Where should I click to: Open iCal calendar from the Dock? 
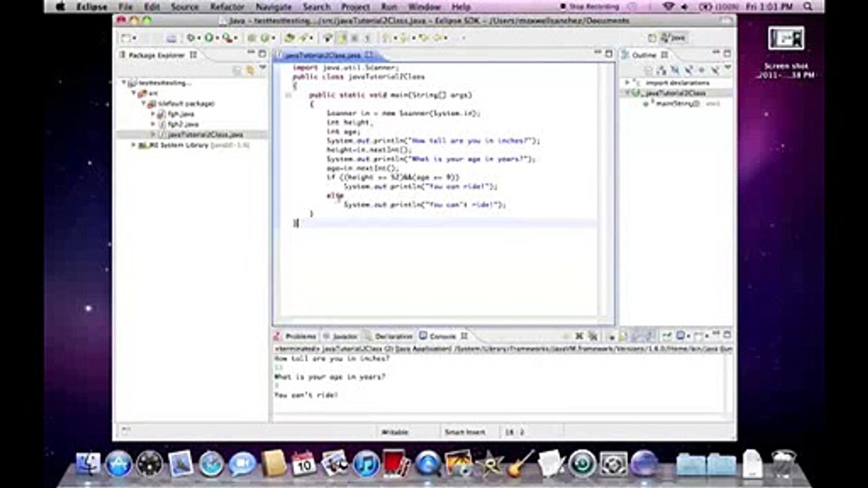point(303,464)
